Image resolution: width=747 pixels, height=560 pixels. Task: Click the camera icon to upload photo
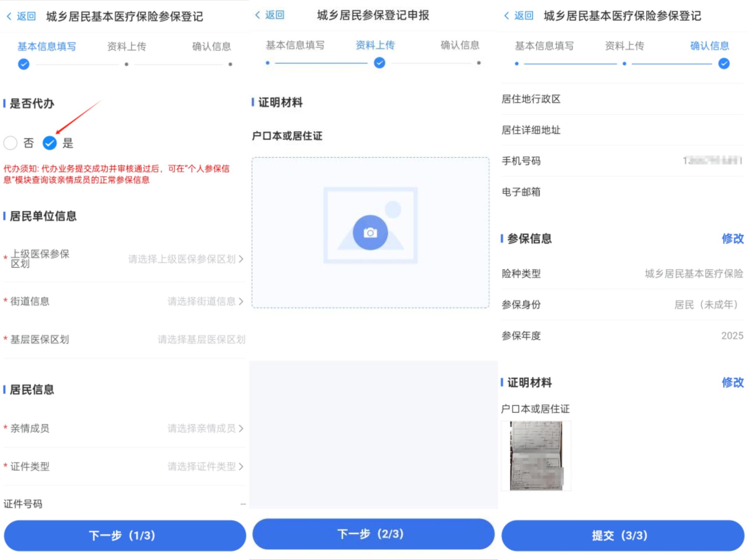[x=370, y=233]
